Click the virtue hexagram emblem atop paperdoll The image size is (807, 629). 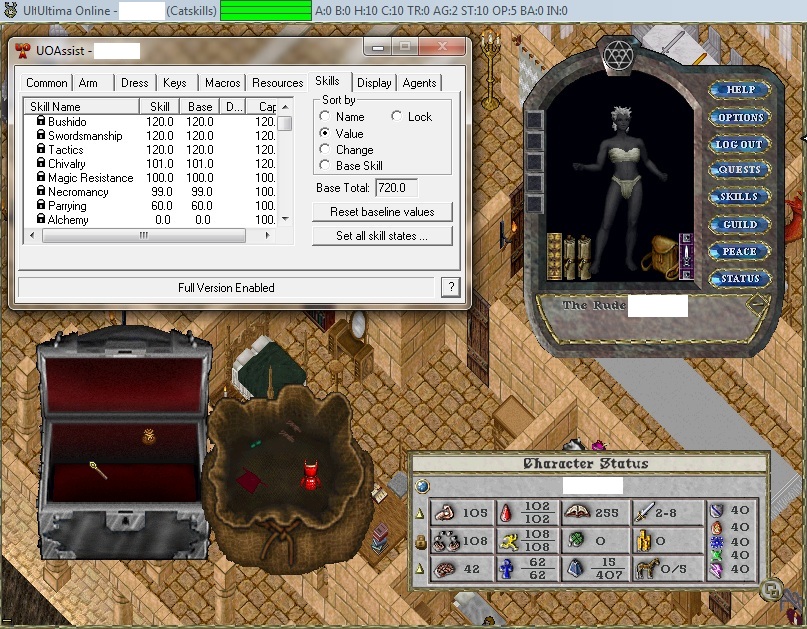[619, 54]
